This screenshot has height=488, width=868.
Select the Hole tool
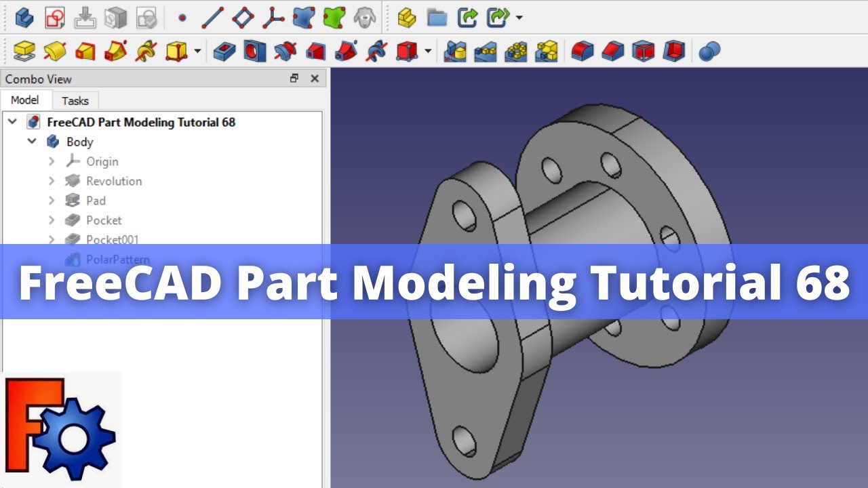pos(255,51)
